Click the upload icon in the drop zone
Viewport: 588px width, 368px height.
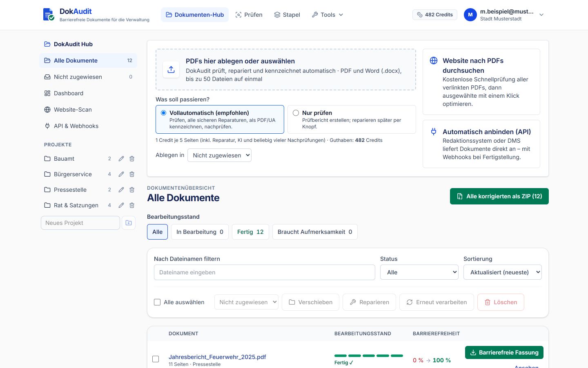171,70
